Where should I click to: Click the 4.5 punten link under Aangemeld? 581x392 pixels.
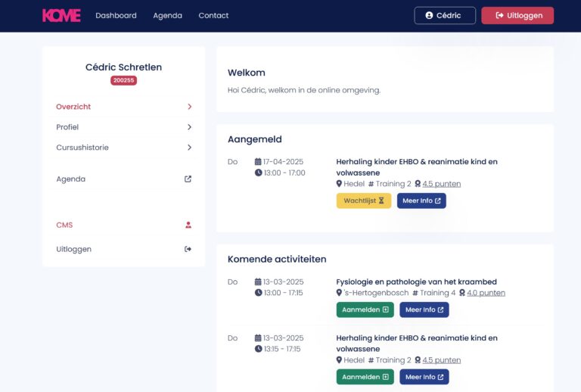(441, 184)
